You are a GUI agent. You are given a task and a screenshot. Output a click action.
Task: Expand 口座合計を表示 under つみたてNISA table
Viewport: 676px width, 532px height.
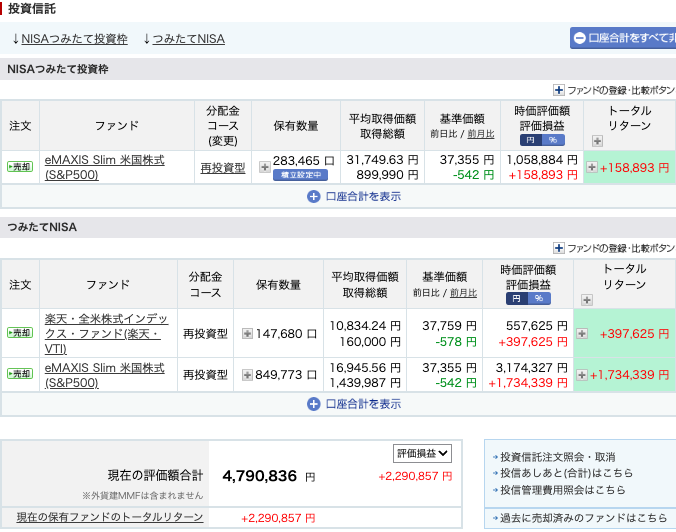pyautogui.click(x=355, y=404)
